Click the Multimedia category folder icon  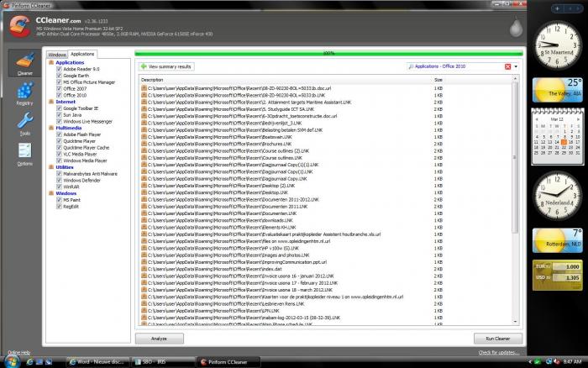[51, 128]
